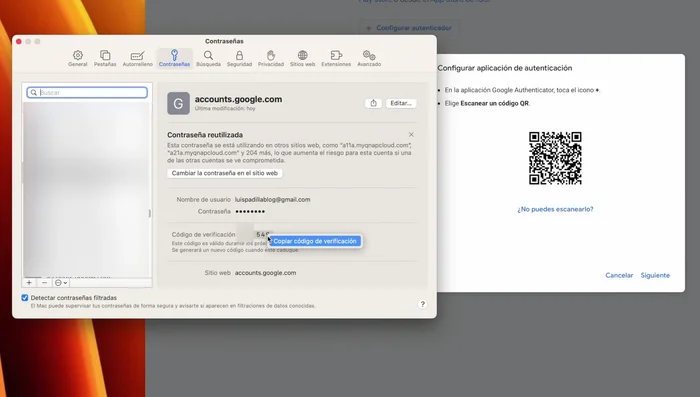Open the Sitios web globe tab
The image size is (700, 397).
[x=302, y=59]
